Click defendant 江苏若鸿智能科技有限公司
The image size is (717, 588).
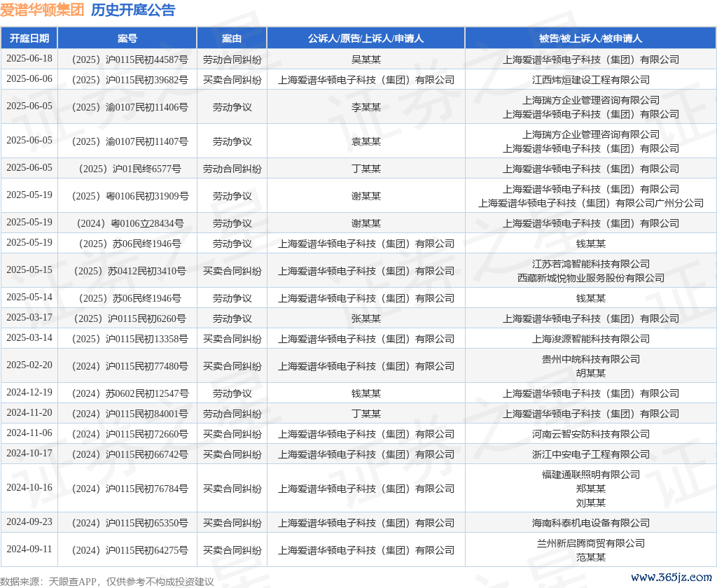coord(591,264)
